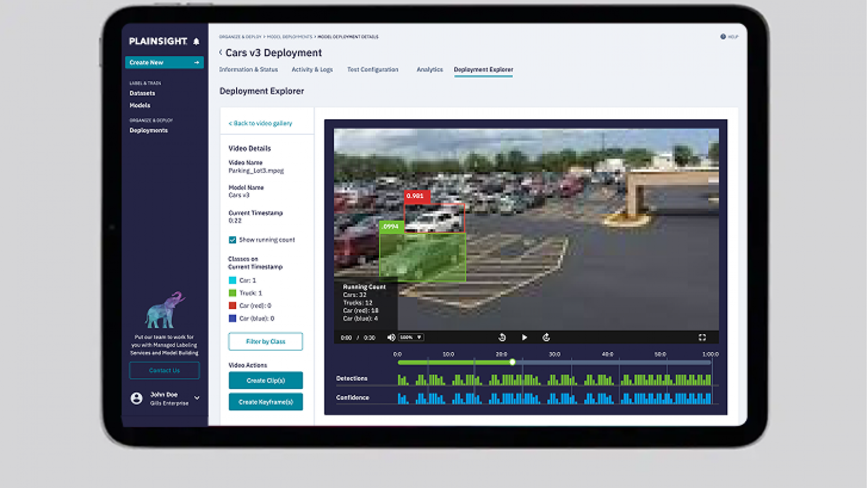Expand the John Doe account menu chevron
Viewport: 868px width, 488px height.
pyautogui.click(x=197, y=398)
